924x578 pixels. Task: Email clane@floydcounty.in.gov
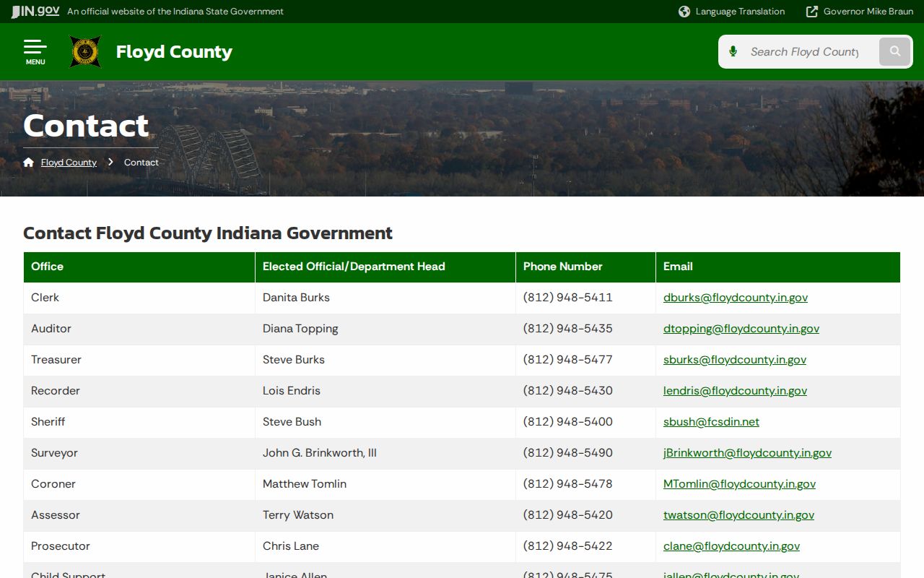[x=731, y=546]
